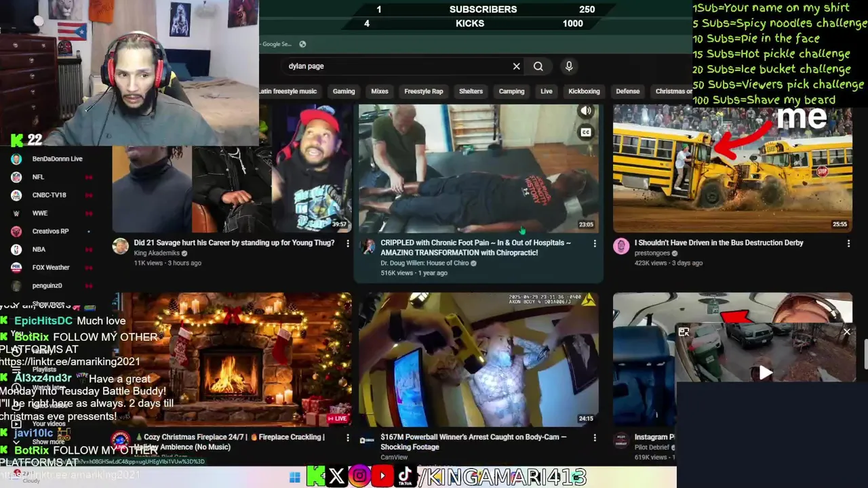Open the Powerball Winner body-cam thumbnail
This screenshot has height=488, width=868.
479,359
